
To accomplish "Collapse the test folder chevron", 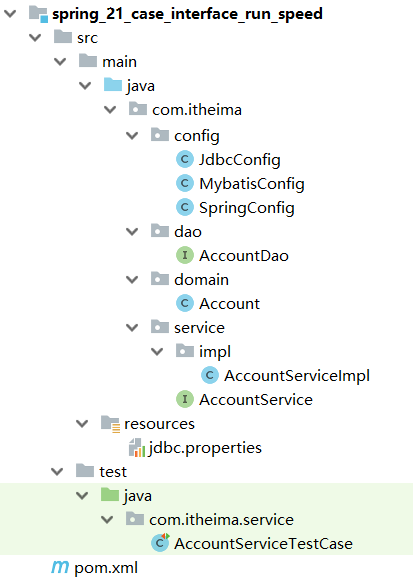I will coord(57,472).
